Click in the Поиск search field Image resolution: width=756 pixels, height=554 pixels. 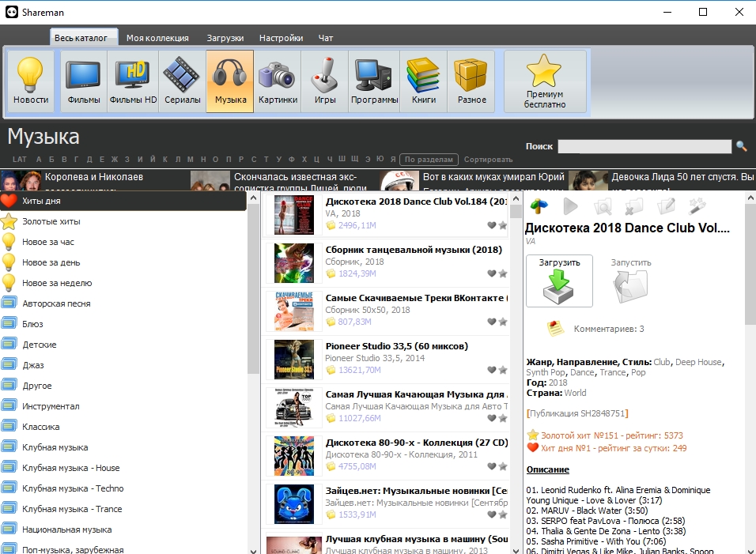click(x=644, y=146)
